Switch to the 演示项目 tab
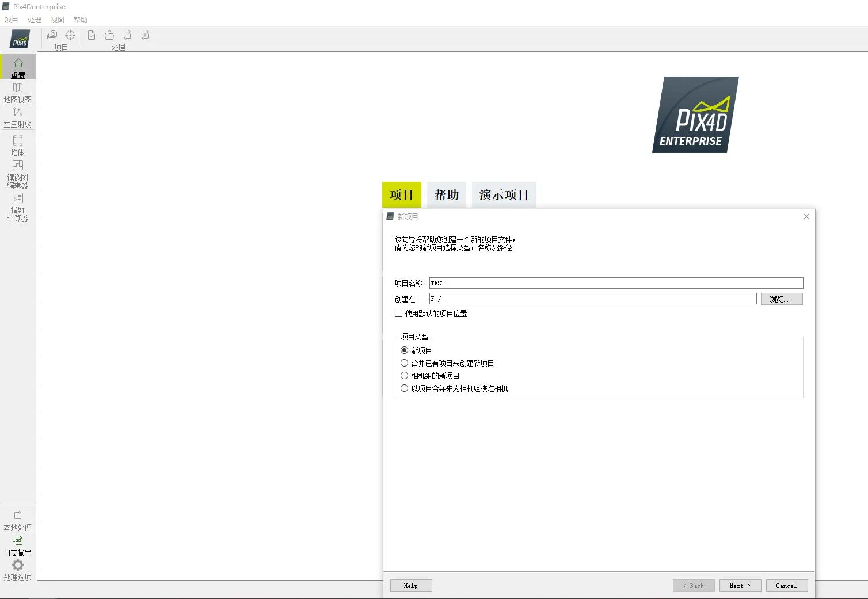The height and width of the screenshot is (599, 868). point(504,194)
